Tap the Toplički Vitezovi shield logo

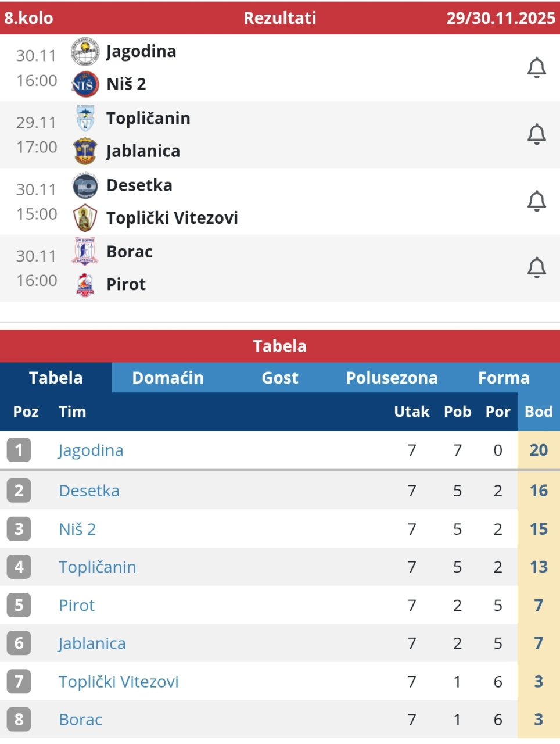pyautogui.click(x=85, y=218)
